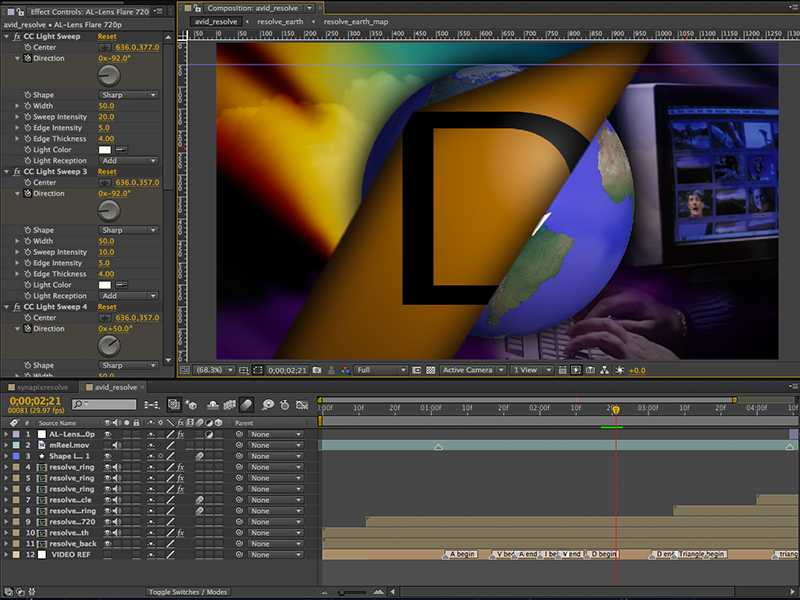Click the avid_resolve breadcrumb in viewer
This screenshot has width=800, height=600.
pos(216,21)
